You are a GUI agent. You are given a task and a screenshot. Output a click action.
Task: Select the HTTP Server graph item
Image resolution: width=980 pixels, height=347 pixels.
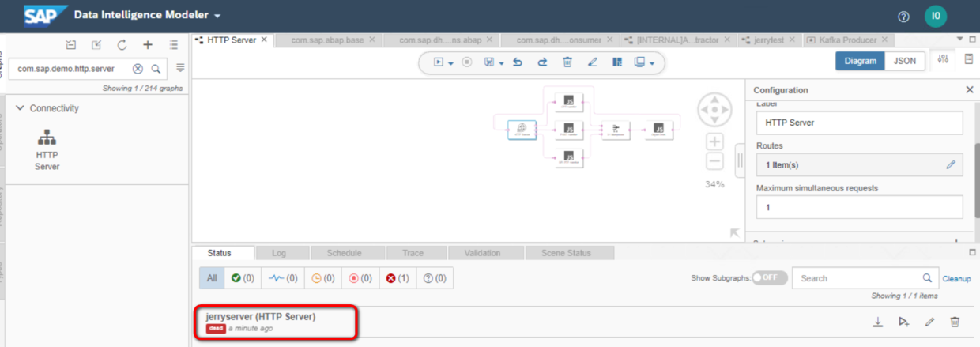[47, 150]
